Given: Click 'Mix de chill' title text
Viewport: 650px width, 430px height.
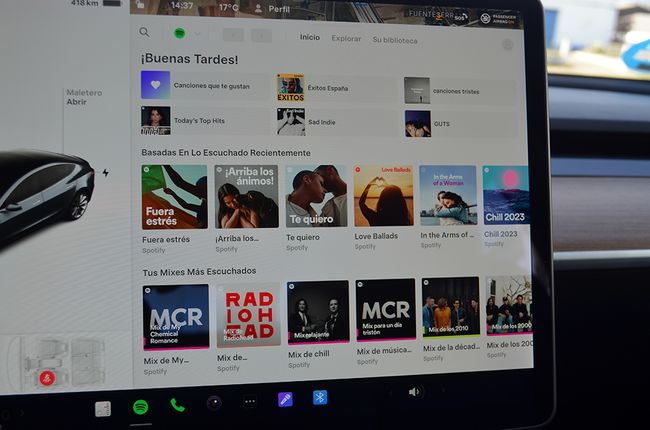Looking at the screenshot, I should [x=309, y=354].
